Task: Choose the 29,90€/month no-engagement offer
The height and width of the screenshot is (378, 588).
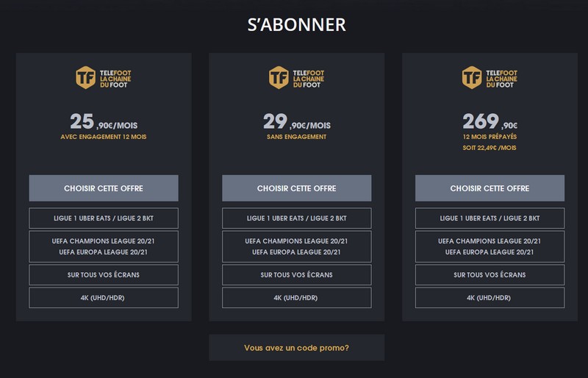Action: tap(296, 188)
